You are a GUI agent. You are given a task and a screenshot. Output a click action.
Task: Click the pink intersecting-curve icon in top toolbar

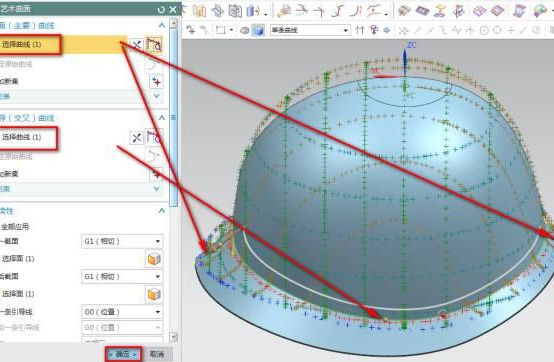[301, 11]
